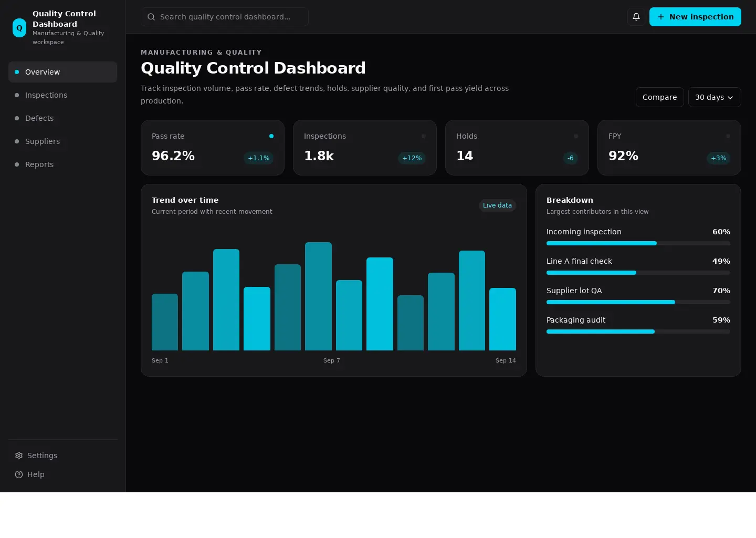Click the Pass rate card status dot

pos(271,136)
